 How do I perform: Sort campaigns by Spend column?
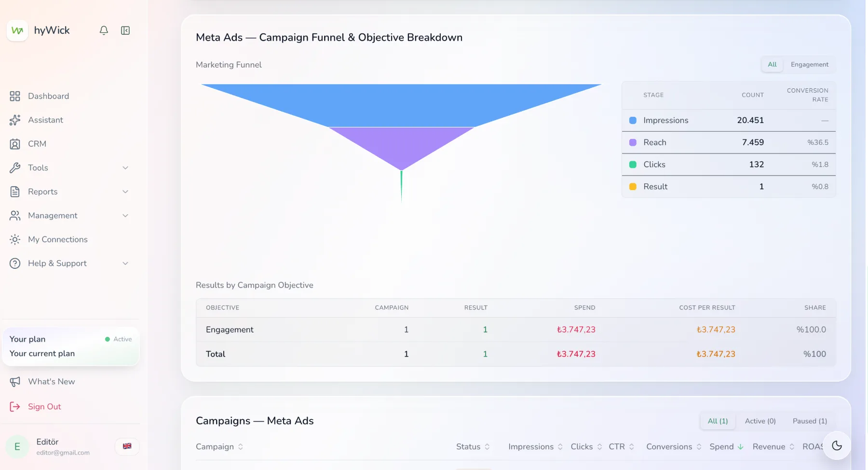pos(726,447)
